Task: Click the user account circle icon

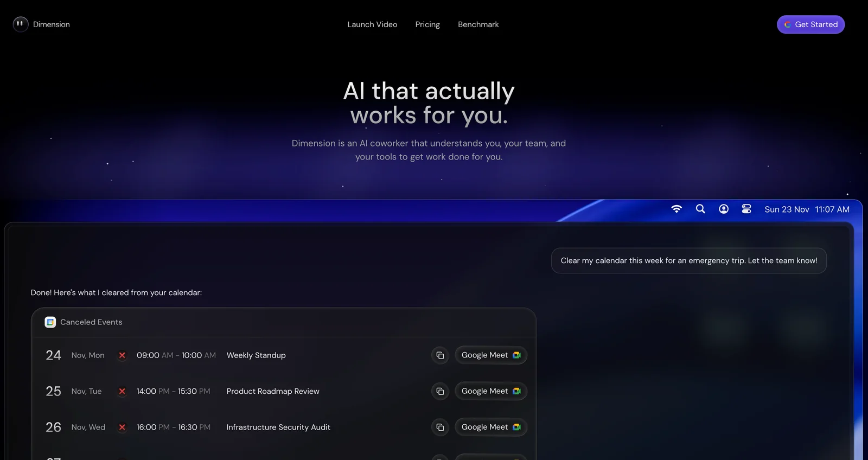Action: (x=724, y=209)
